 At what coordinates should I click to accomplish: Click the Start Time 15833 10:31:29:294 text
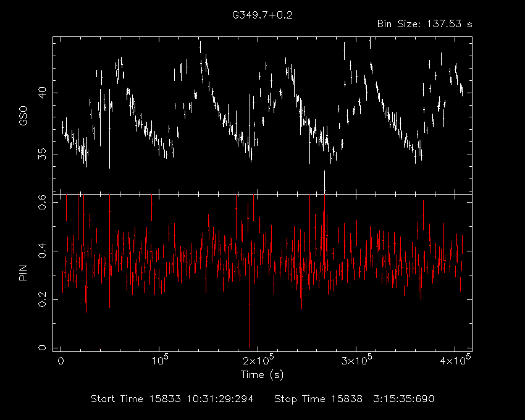(x=172, y=399)
